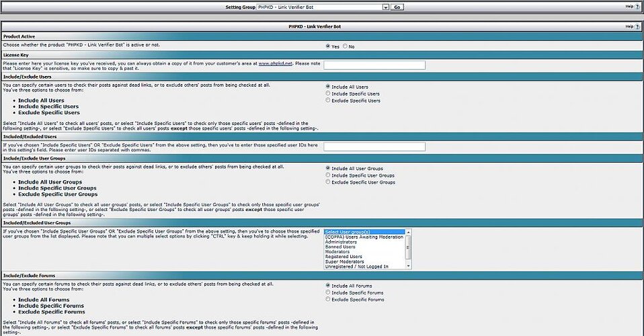Select Exclude Specific Users radio option
This screenshot has width=644, height=336.
(x=328, y=100)
